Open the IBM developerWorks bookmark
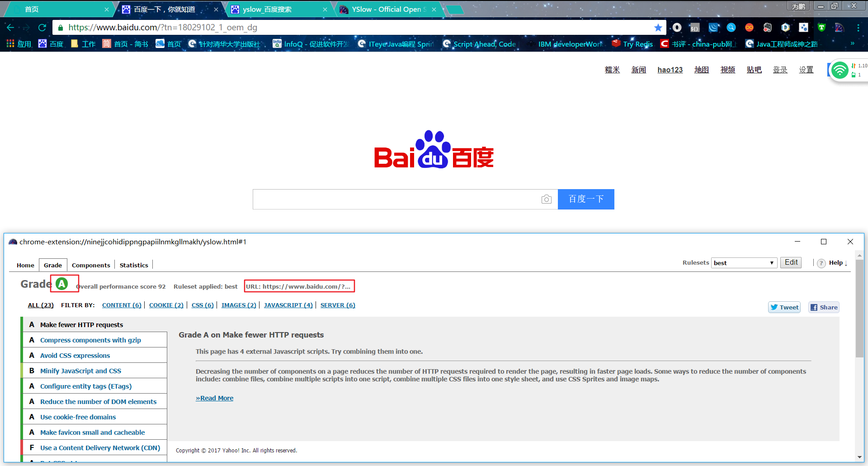Screen dimensions: 868x466 (565, 44)
